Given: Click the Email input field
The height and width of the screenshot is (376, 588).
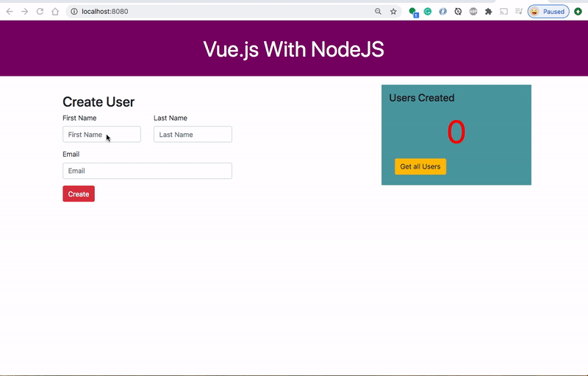Looking at the screenshot, I should tap(148, 171).
